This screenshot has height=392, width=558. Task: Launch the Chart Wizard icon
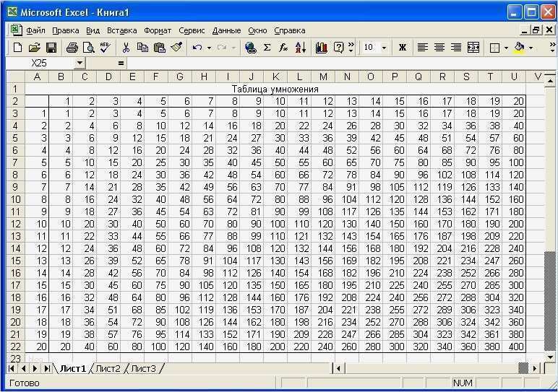pos(322,47)
